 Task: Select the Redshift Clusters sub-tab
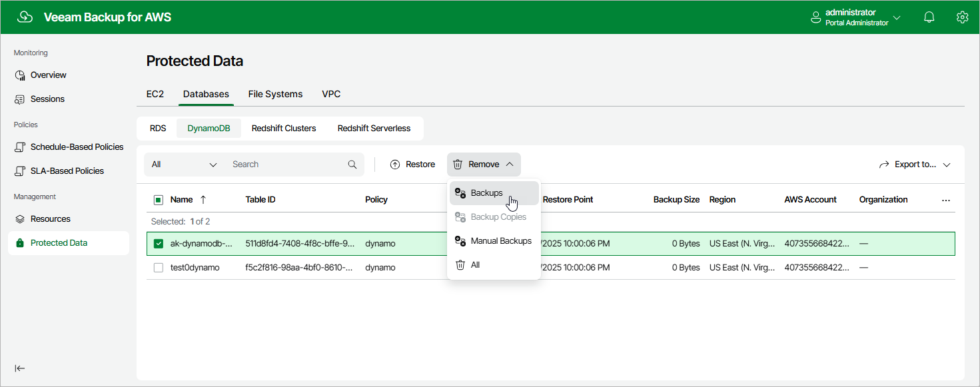point(284,129)
